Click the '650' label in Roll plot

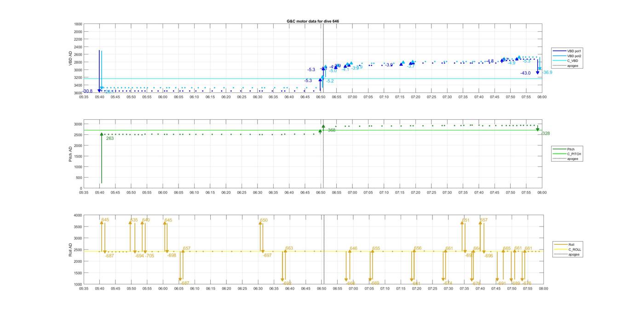point(264,220)
